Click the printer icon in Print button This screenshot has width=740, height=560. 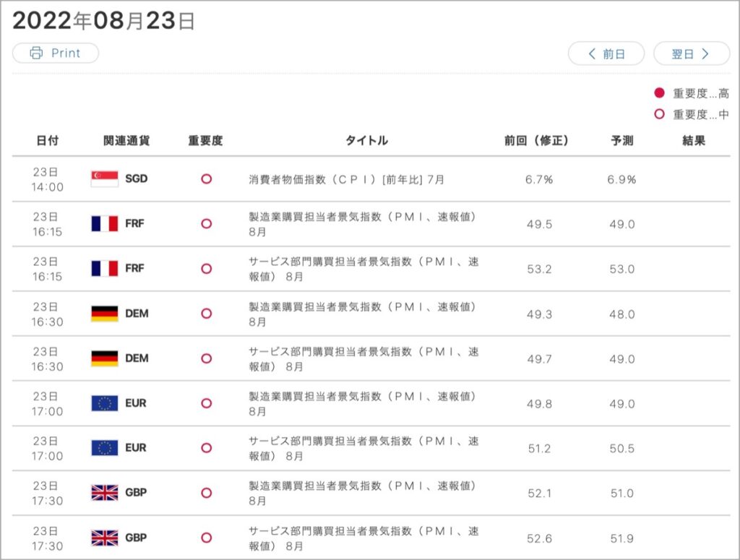click(36, 53)
